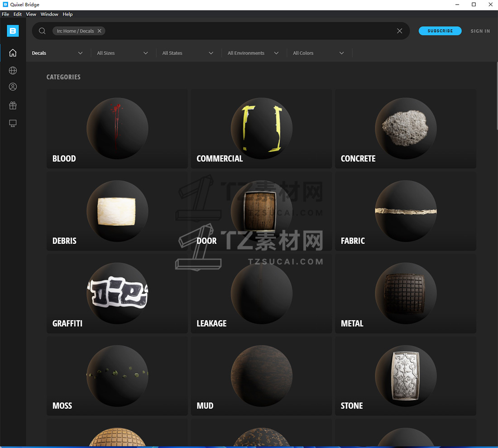Expand the Decals category dropdown
This screenshot has height=448, width=498.
click(57, 53)
